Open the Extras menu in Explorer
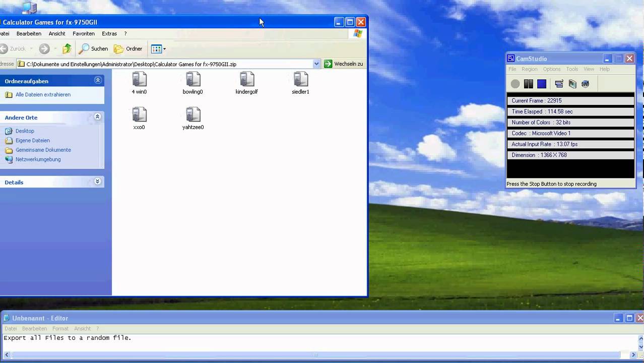This screenshot has height=363, width=644. pos(109,34)
